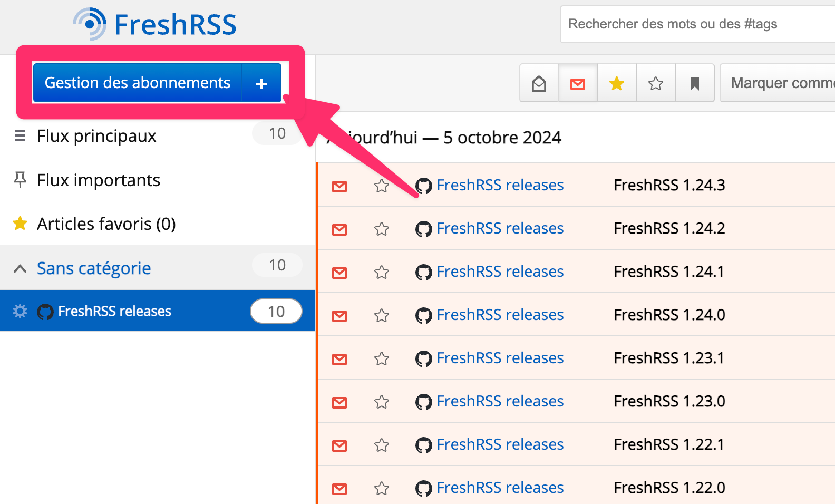This screenshot has width=835, height=504.
Task: Click FreshRSS releases link on 1.24.0 row
Action: (x=500, y=315)
